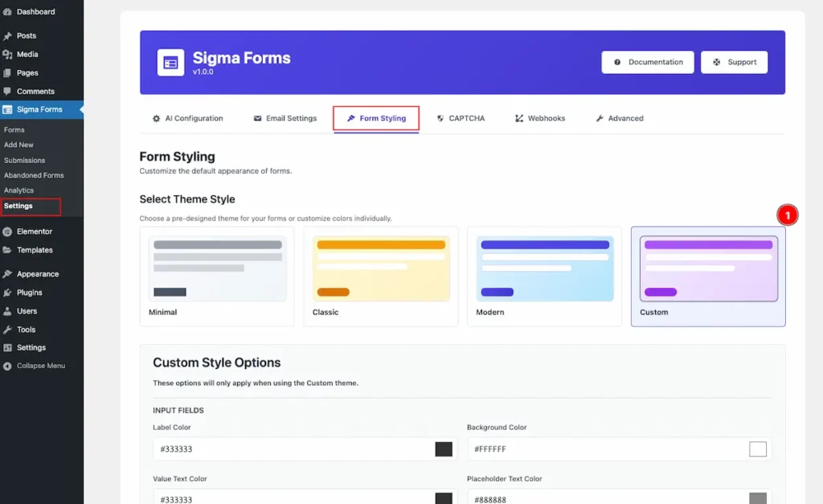Click the Custom Style Options heading
The width and height of the screenshot is (823, 504).
[x=217, y=363]
